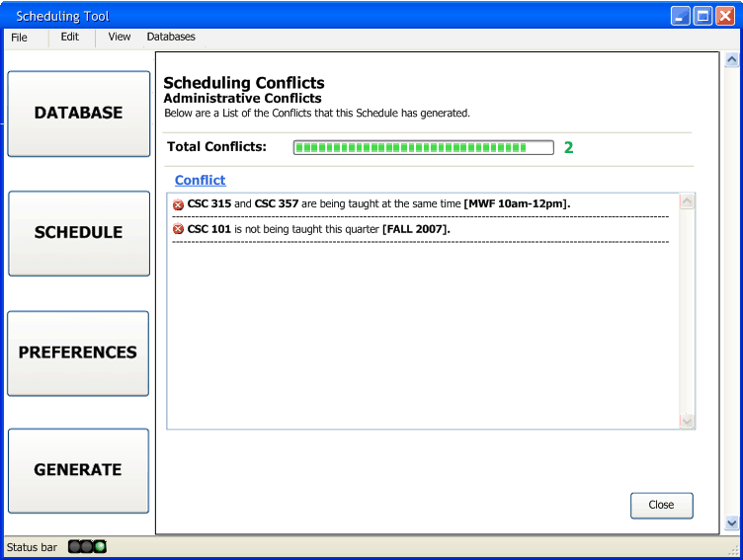Viewport: 743px width, 560px height.
Task: Open the Databases menu
Action: click(171, 37)
